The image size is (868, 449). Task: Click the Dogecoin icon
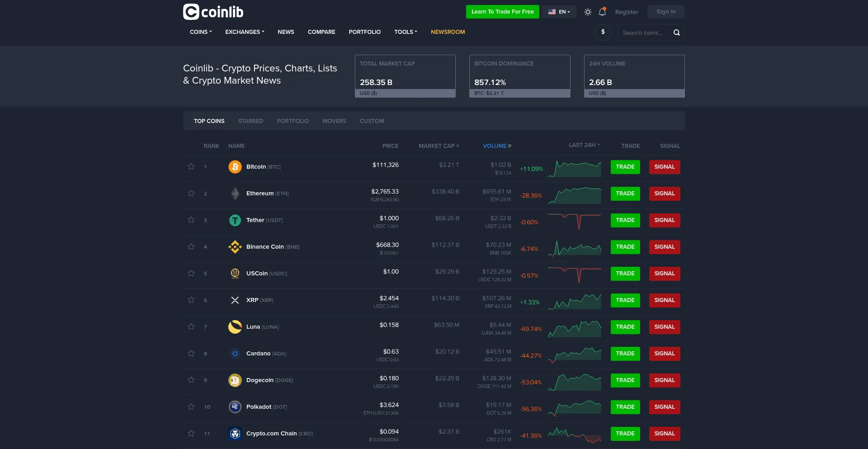tap(235, 380)
